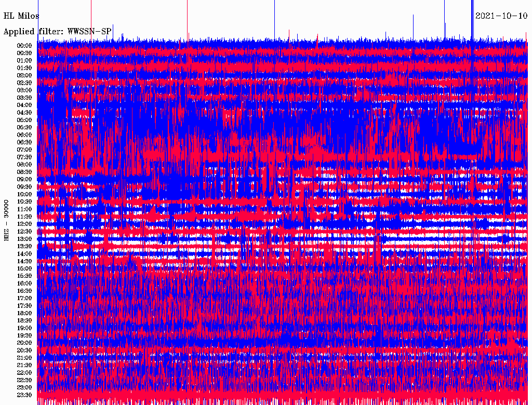Screen dimensions: 532x405
Task: Click the 01:00 time row label
Action: point(24,61)
